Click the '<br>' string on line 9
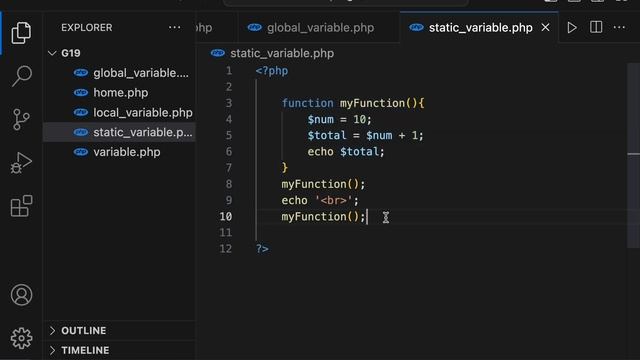 pos(333,200)
